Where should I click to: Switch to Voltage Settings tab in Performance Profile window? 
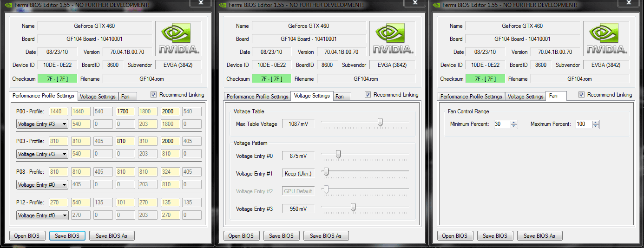[98, 97]
